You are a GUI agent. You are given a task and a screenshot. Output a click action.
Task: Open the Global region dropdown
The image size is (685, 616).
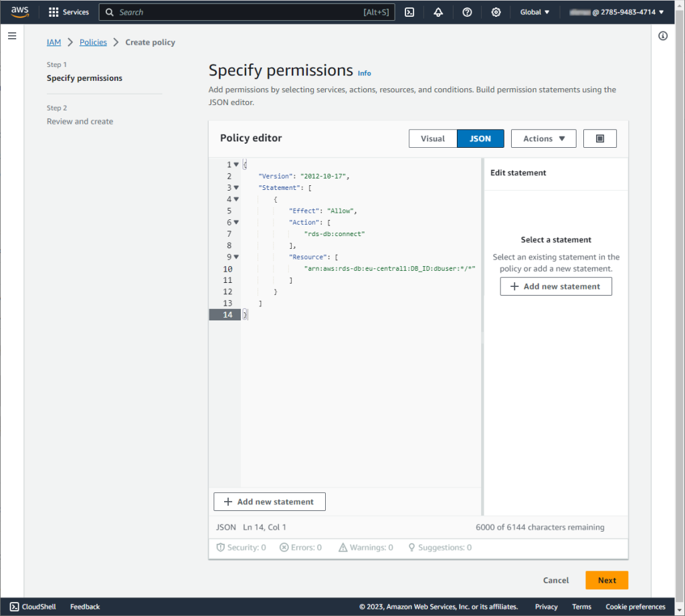534,12
